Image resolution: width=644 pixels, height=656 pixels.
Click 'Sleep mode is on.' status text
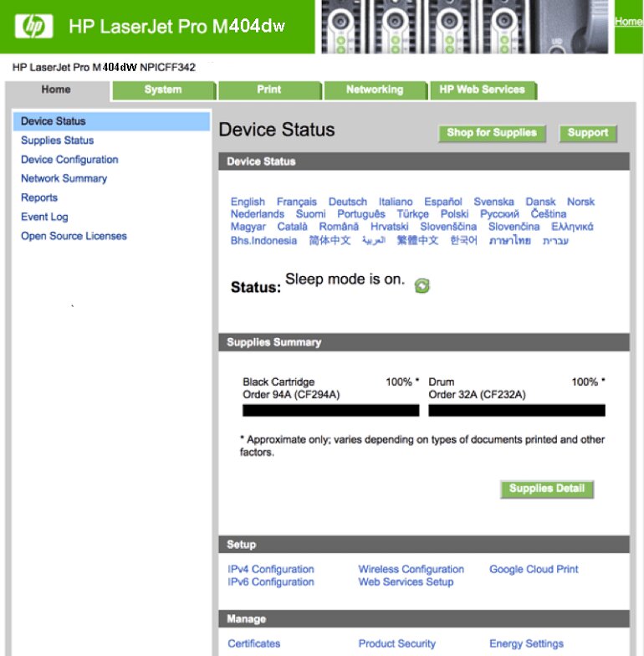345,279
